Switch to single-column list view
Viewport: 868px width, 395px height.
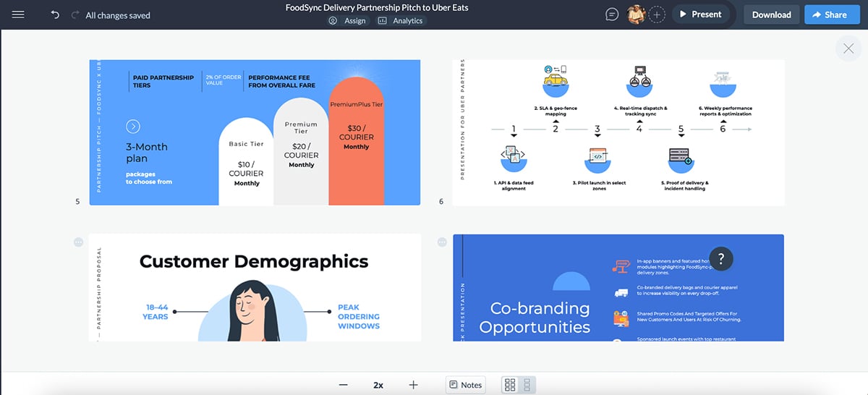(527, 385)
